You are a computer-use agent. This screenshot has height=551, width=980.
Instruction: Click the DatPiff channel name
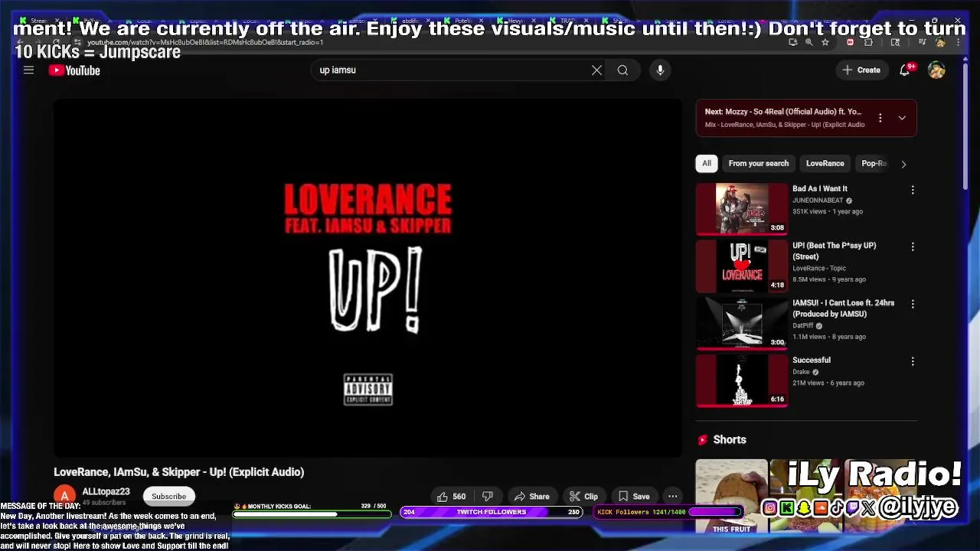(x=802, y=326)
